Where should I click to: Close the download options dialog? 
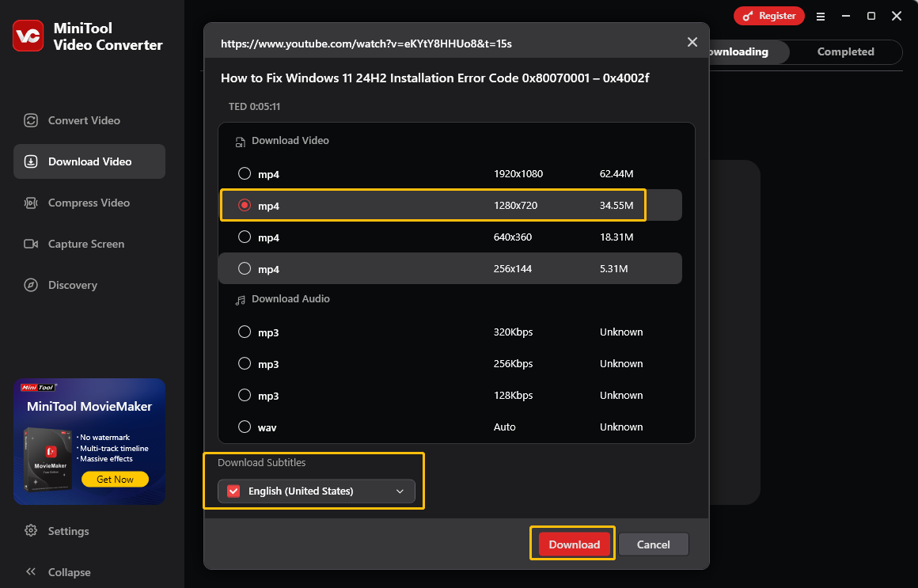click(692, 42)
